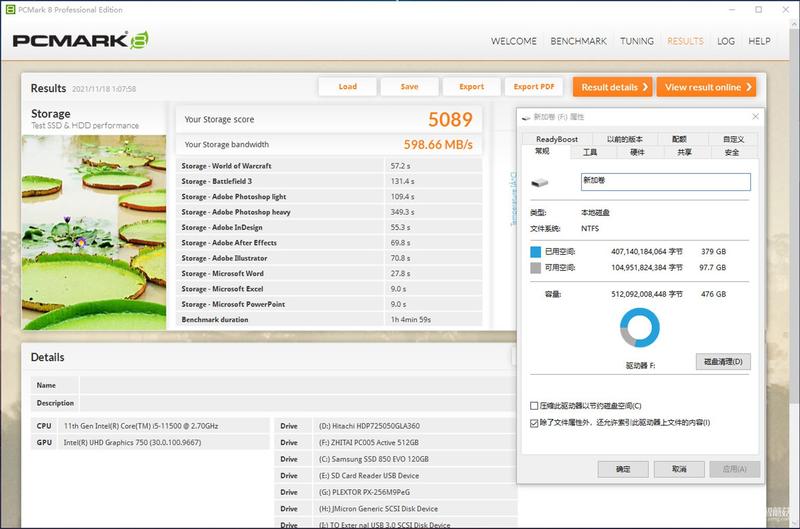Click the volume name input field
Screen dimensions: 800x529
[x=665, y=182]
